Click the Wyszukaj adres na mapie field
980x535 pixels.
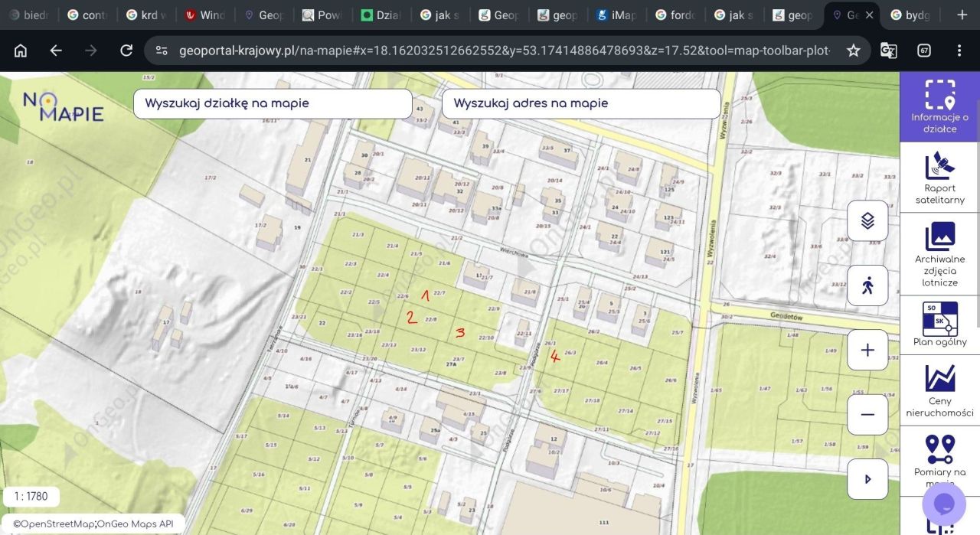(581, 103)
